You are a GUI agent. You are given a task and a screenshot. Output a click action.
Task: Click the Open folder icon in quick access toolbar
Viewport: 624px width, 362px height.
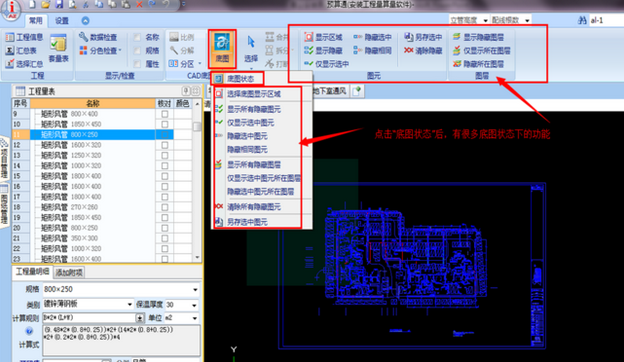[45, 4]
